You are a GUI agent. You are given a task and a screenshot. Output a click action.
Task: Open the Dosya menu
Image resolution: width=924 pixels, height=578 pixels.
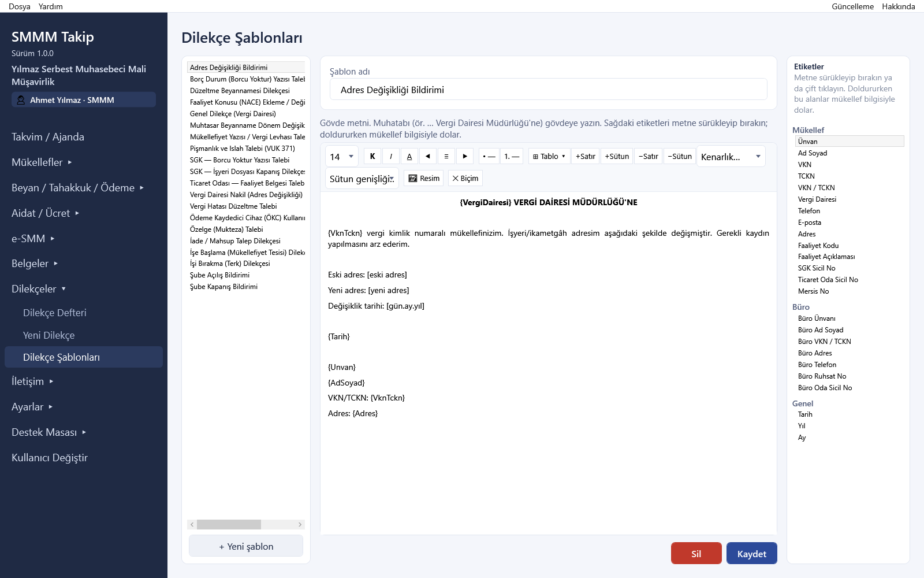coord(20,6)
